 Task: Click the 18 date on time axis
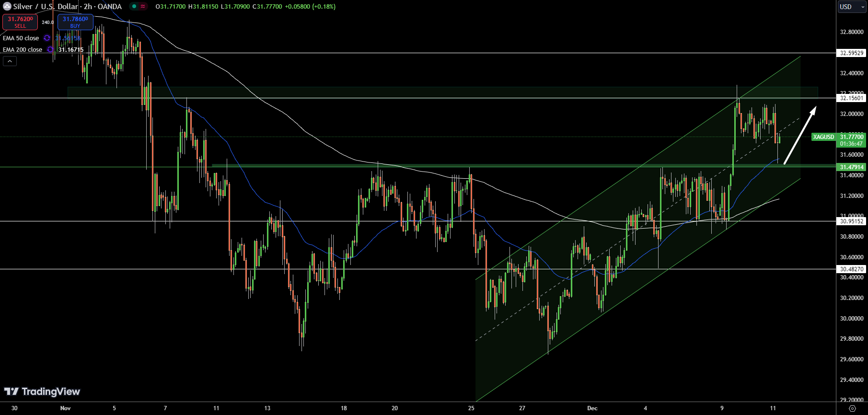344,408
